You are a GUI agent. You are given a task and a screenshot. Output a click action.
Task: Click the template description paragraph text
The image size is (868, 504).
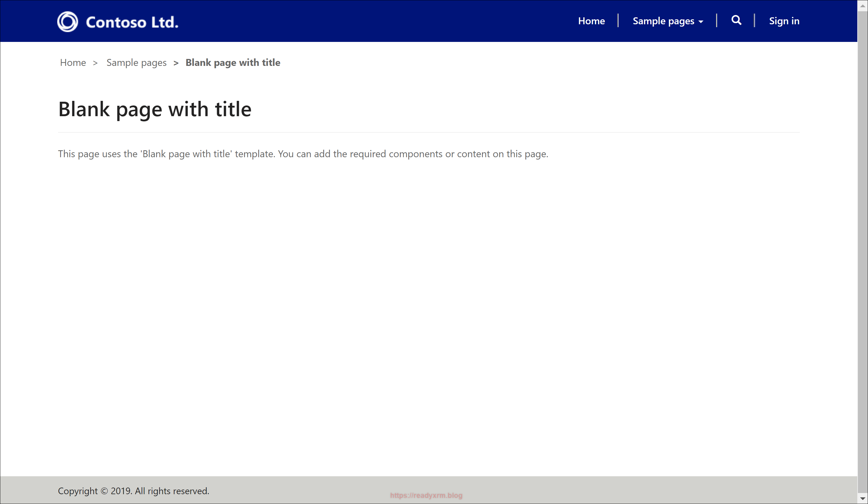[303, 154]
